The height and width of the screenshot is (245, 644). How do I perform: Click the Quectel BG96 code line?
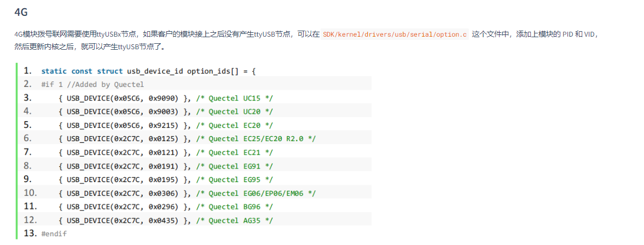164,207
